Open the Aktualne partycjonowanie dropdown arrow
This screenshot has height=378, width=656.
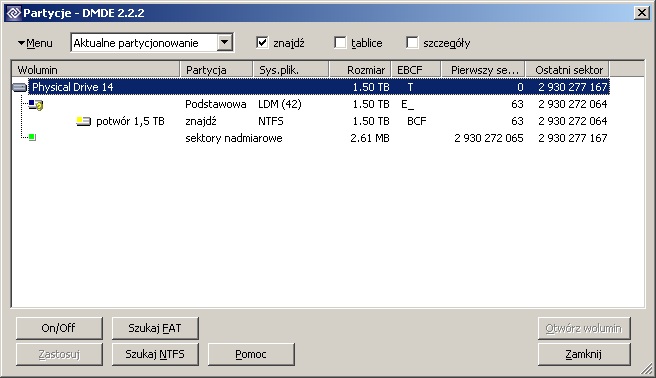(x=225, y=42)
